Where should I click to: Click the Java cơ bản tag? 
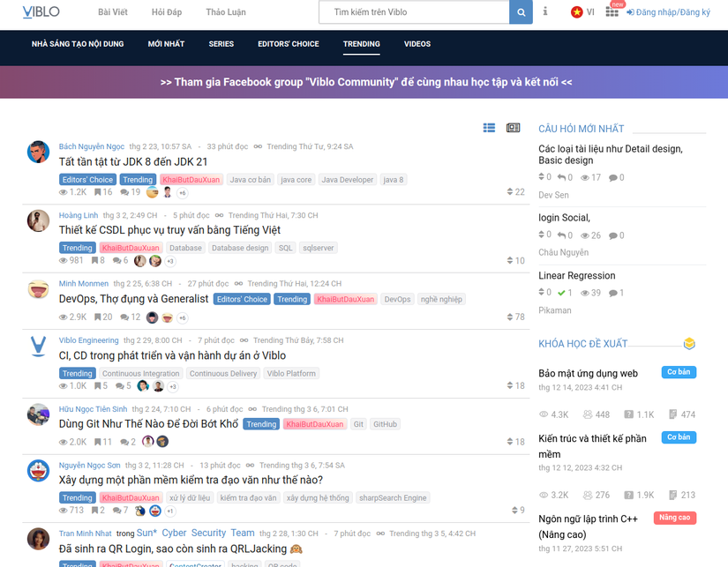[251, 180]
